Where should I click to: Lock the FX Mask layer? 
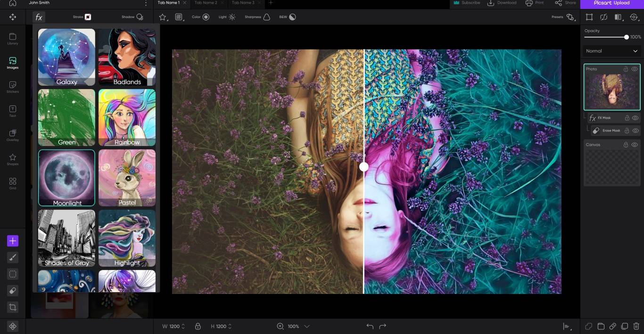pos(627,118)
